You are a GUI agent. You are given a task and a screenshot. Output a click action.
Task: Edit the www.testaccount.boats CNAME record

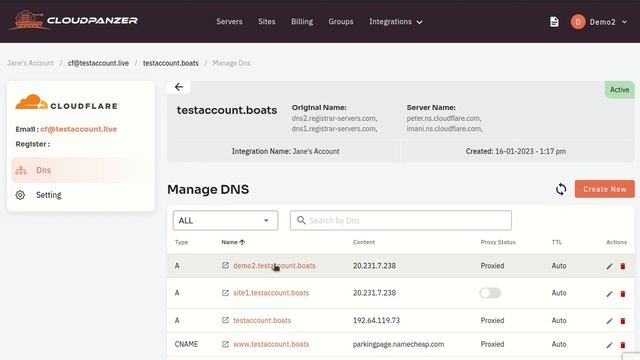609,345
